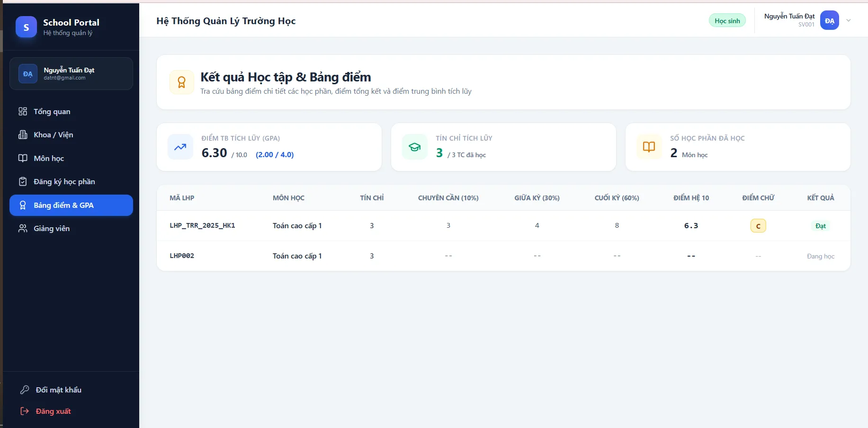Click the Học sinh role badge
The width and height of the screenshot is (868, 428).
coord(727,20)
